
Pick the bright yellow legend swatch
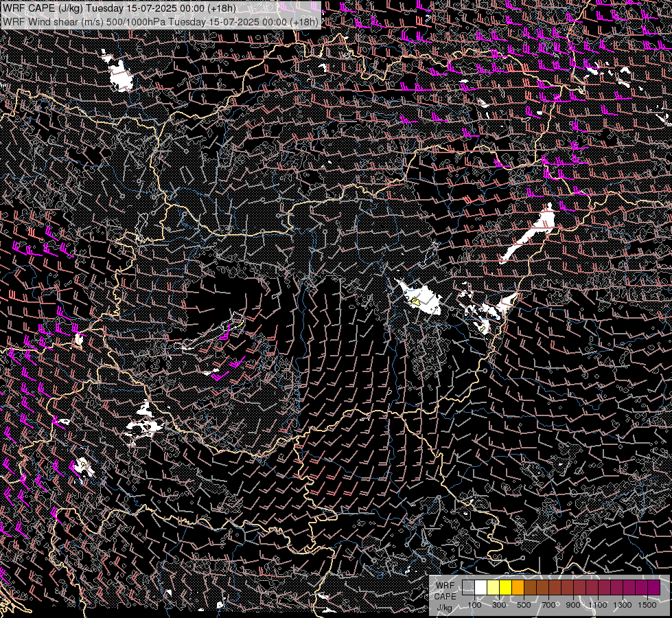tap(506, 587)
